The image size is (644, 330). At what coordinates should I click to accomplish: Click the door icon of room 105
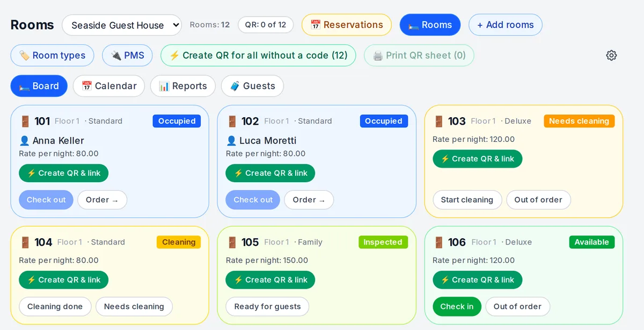tap(232, 242)
